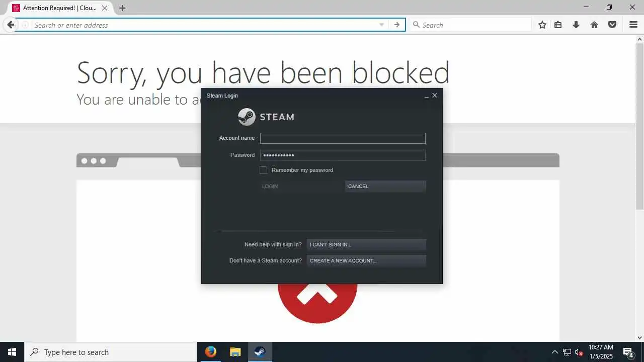Select the Attention Required browser tab

click(60, 8)
